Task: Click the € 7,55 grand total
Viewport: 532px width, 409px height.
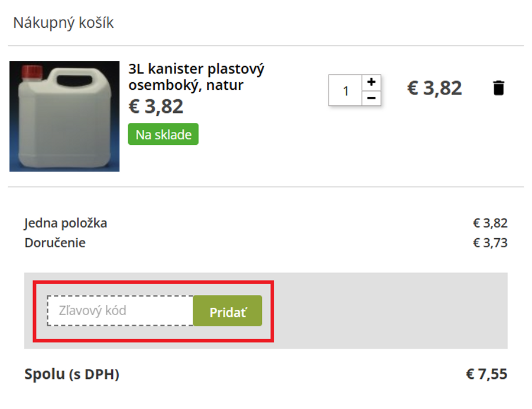Action: (x=486, y=374)
